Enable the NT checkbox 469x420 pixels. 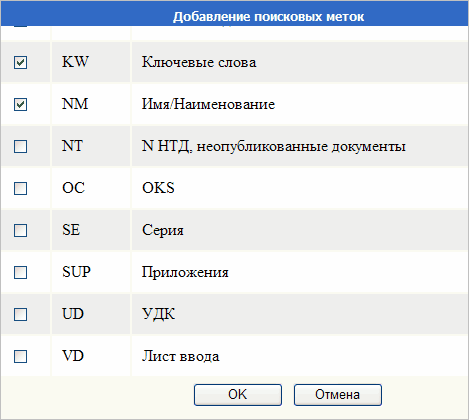coord(20,146)
